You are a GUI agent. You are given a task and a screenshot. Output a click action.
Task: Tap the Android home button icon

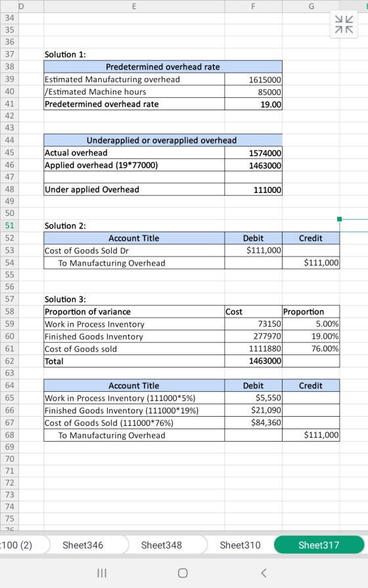(183, 573)
